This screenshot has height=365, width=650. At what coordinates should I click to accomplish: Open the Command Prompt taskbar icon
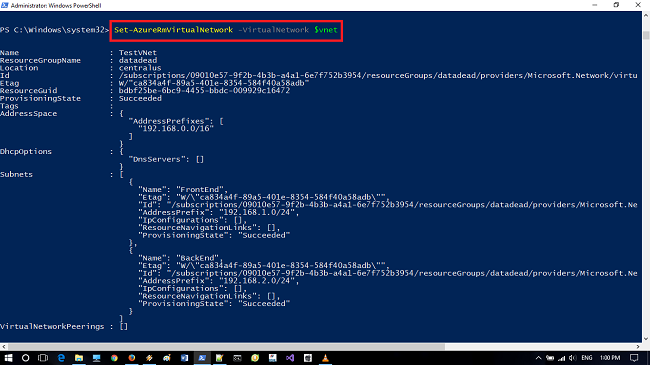coord(237,358)
